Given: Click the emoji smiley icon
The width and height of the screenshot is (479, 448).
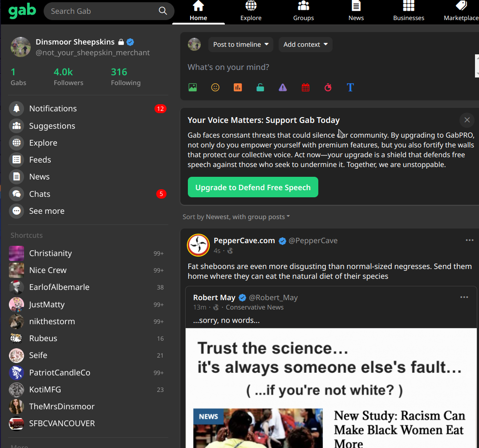Looking at the screenshot, I should tap(215, 87).
